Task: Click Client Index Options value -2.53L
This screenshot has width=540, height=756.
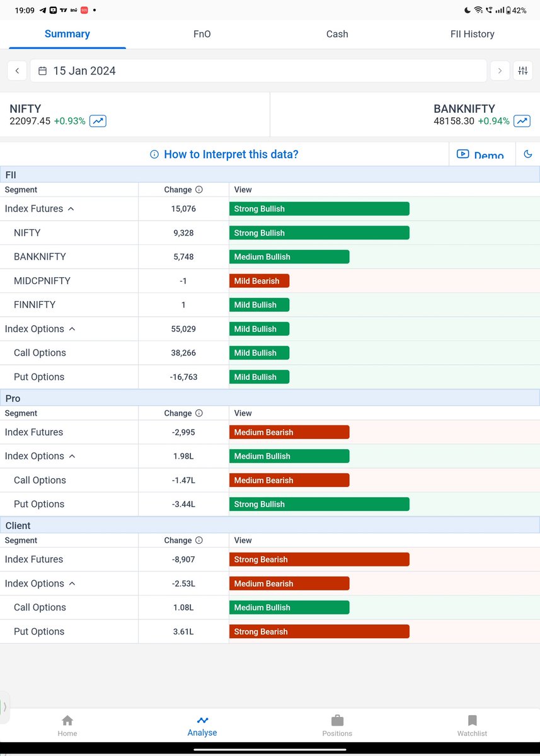Action: click(183, 583)
